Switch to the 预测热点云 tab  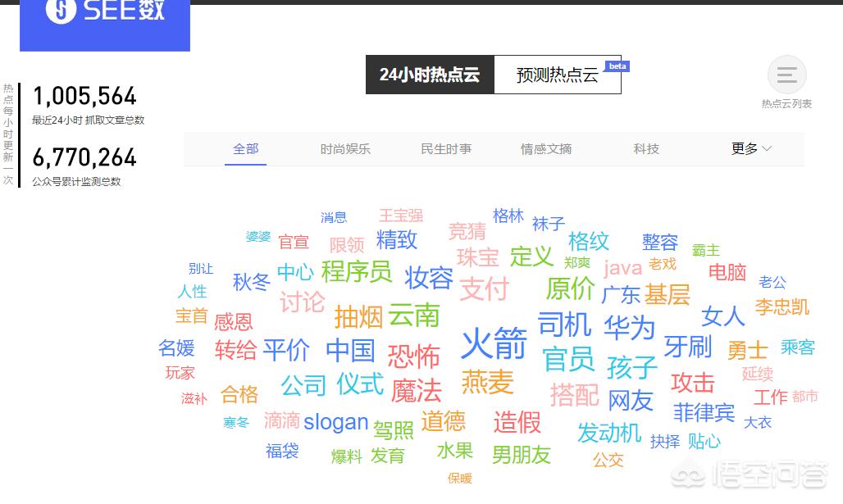[x=558, y=75]
